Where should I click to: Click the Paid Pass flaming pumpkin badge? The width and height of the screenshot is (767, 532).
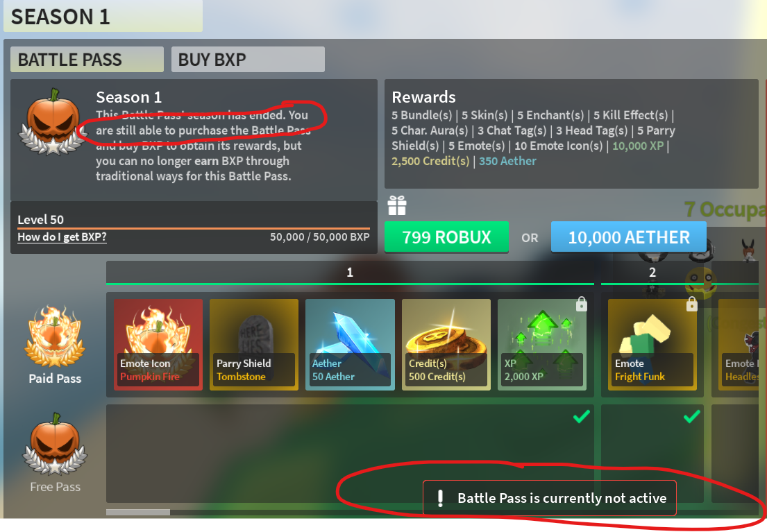(x=55, y=336)
